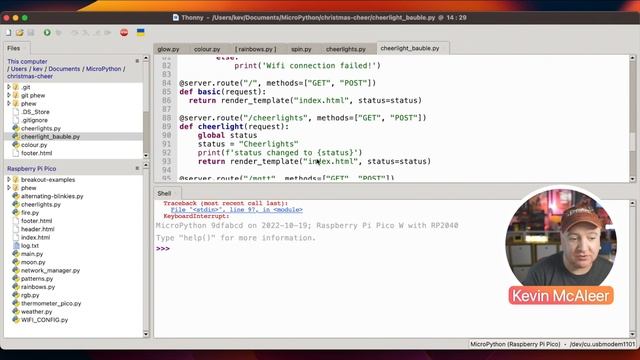The height and width of the screenshot is (360, 640).
Task: Click the Step out toolbar icon
Action: (96, 33)
